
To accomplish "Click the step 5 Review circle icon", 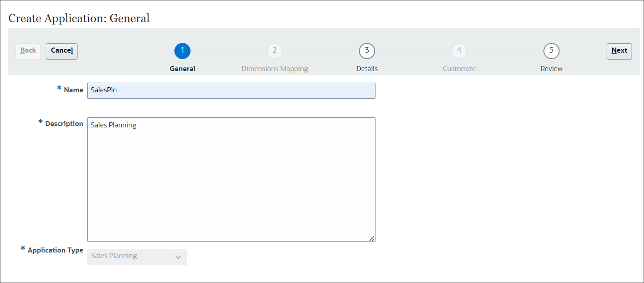I will click(x=551, y=51).
